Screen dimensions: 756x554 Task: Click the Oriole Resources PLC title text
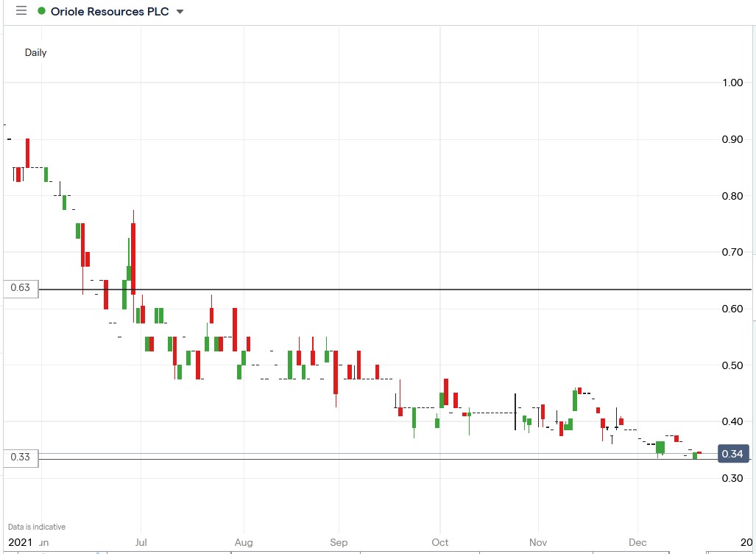(x=110, y=11)
